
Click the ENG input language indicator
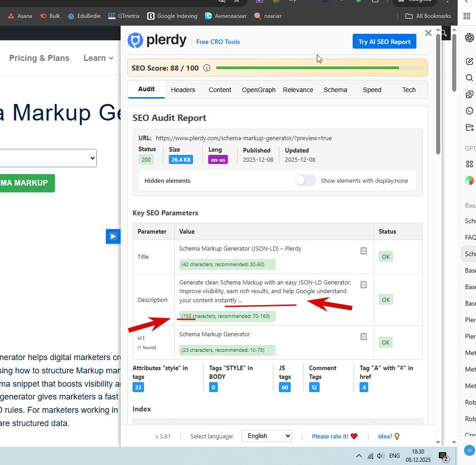tap(394, 455)
